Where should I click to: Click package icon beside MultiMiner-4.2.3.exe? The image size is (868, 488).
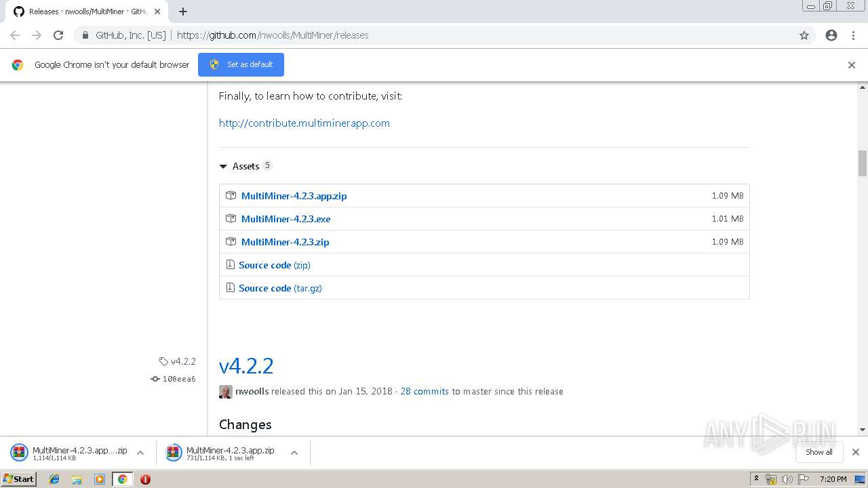tap(231, 218)
